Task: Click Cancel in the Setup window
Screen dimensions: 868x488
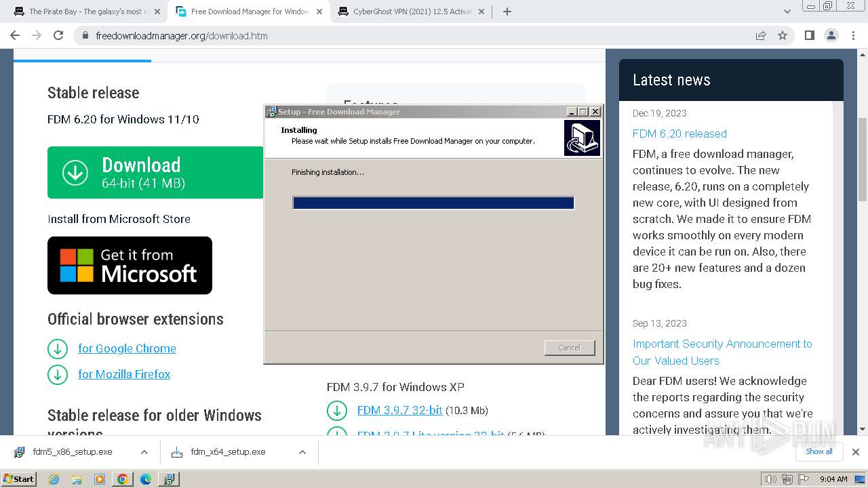Action: (570, 348)
